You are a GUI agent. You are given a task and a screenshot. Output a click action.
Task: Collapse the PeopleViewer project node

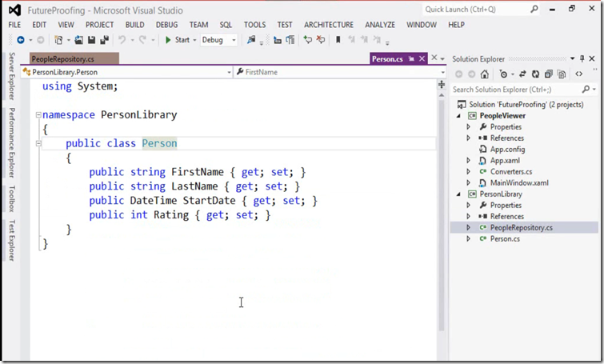pos(458,116)
